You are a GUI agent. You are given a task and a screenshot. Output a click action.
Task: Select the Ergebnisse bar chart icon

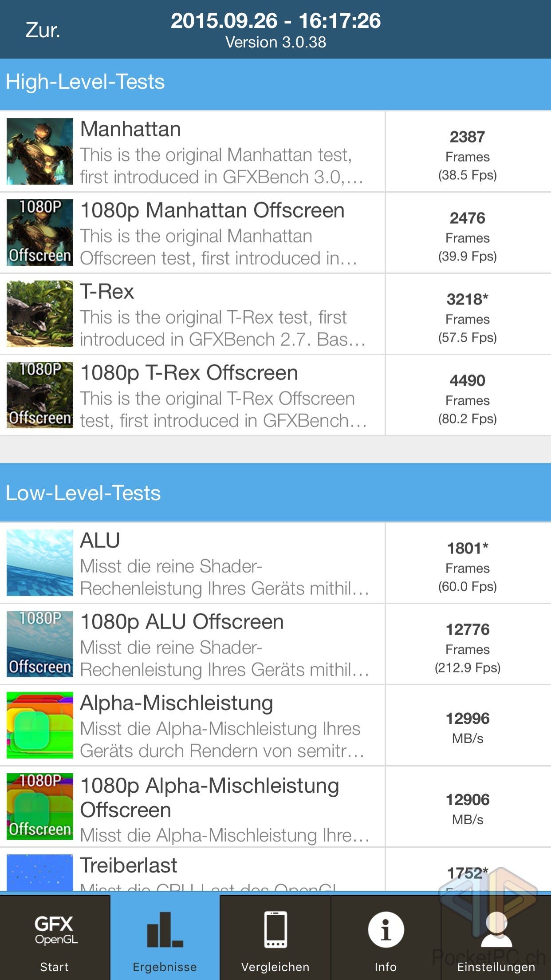165,929
